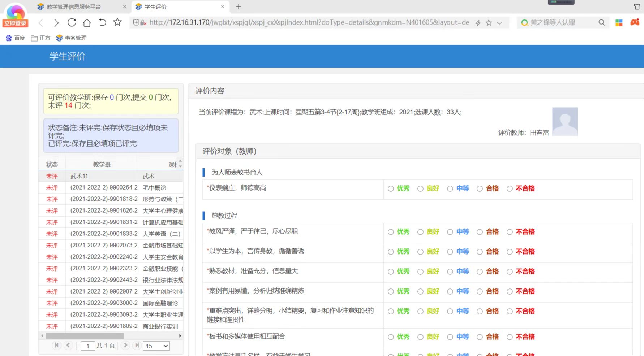The image size is (644, 356).
Task: Click the browser refresh icon
Action: click(x=72, y=23)
